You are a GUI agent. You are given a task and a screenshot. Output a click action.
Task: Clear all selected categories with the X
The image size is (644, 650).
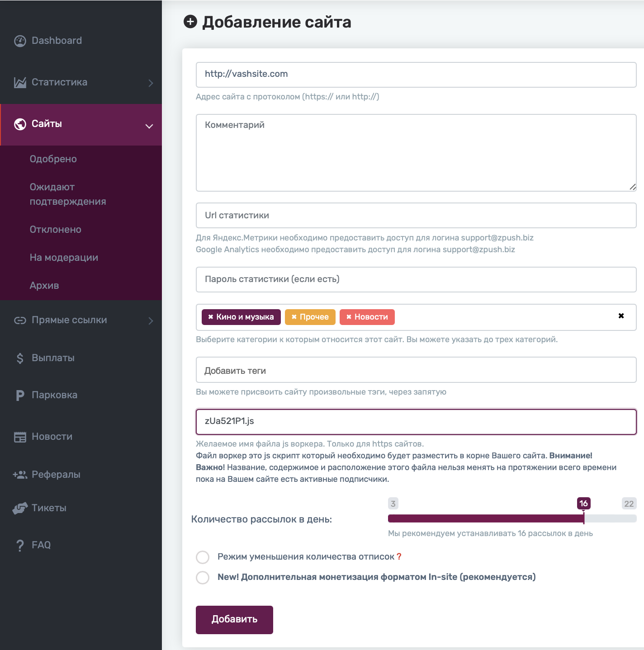[621, 316]
